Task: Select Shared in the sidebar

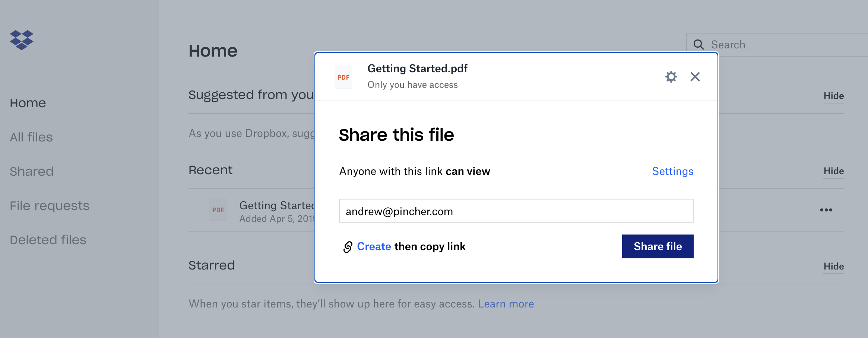Action: [x=32, y=172]
